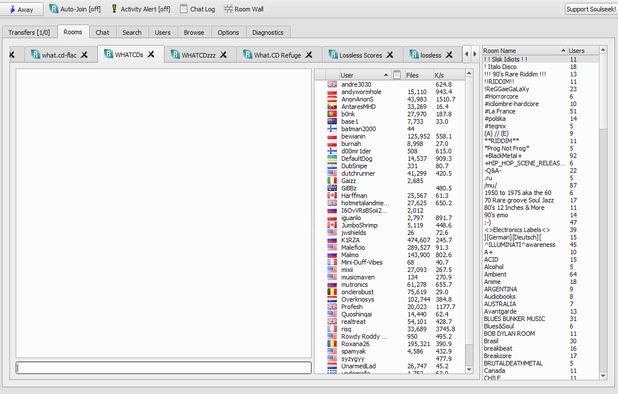Image resolution: width=618 pixels, height=394 pixels.
Task: Select the 'BRUTALDEATHMETAL' room
Action: click(541, 363)
